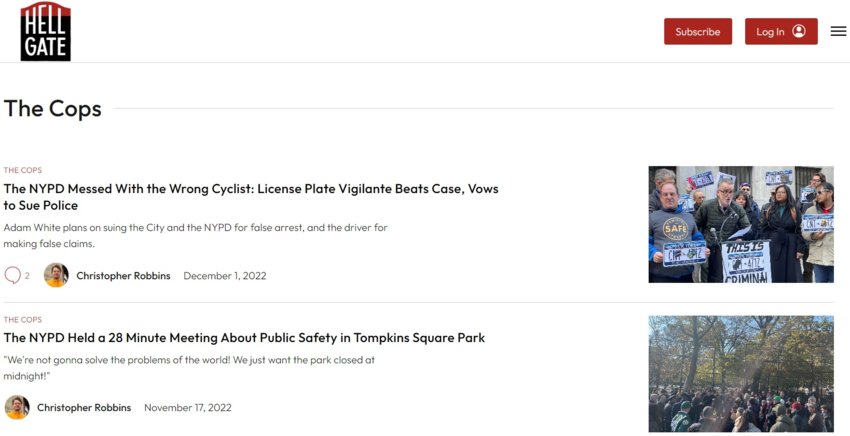This screenshot has width=850, height=436.
Task: Click the user profile icon in Log In
Action: click(x=799, y=31)
